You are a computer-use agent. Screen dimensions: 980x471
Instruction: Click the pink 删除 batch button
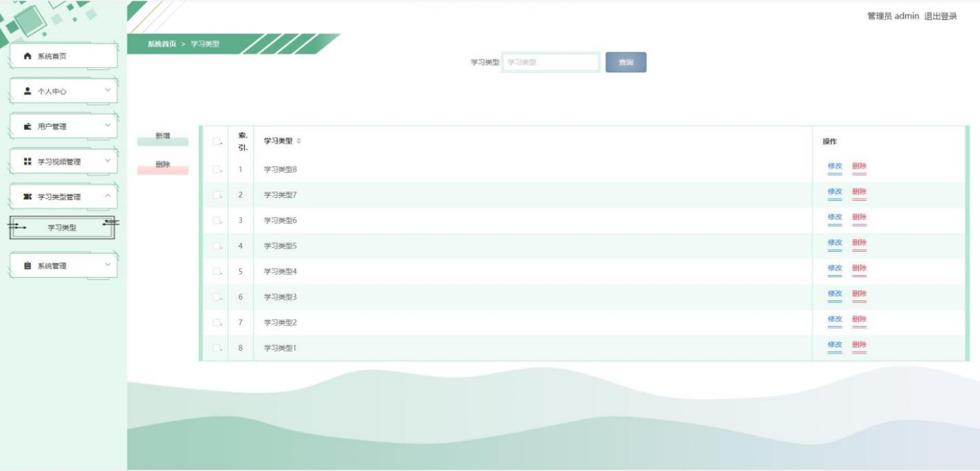(163, 167)
